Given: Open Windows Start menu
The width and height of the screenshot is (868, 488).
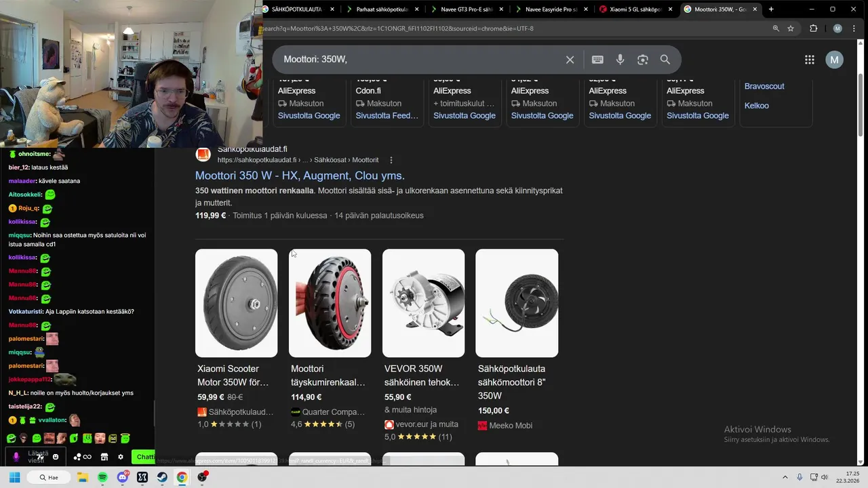Looking at the screenshot, I should point(14,477).
